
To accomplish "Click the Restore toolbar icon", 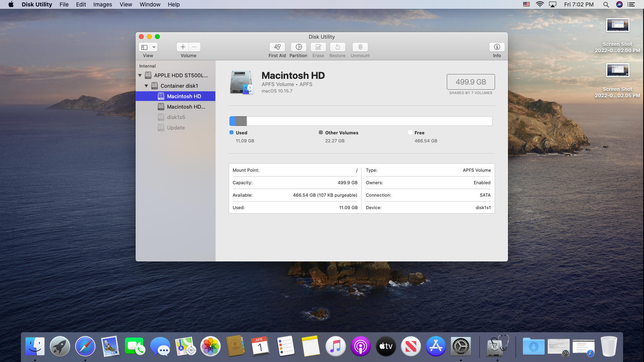I will (x=338, y=47).
